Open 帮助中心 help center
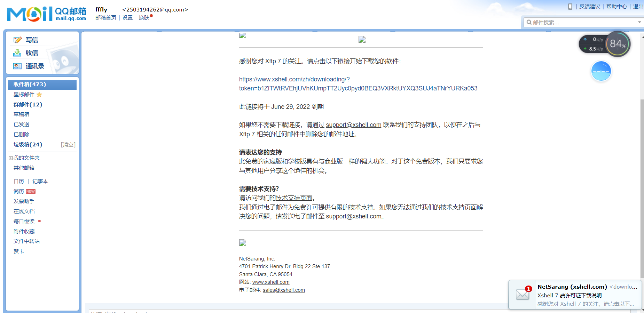This screenshot has width=644, height=313. [x=617, y=7]
